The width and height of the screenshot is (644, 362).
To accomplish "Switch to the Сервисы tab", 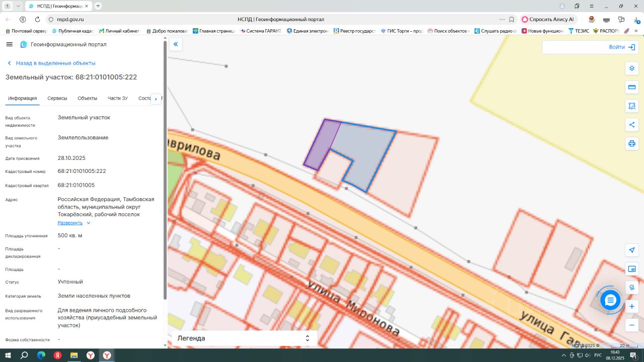I will tap(57, 99).
